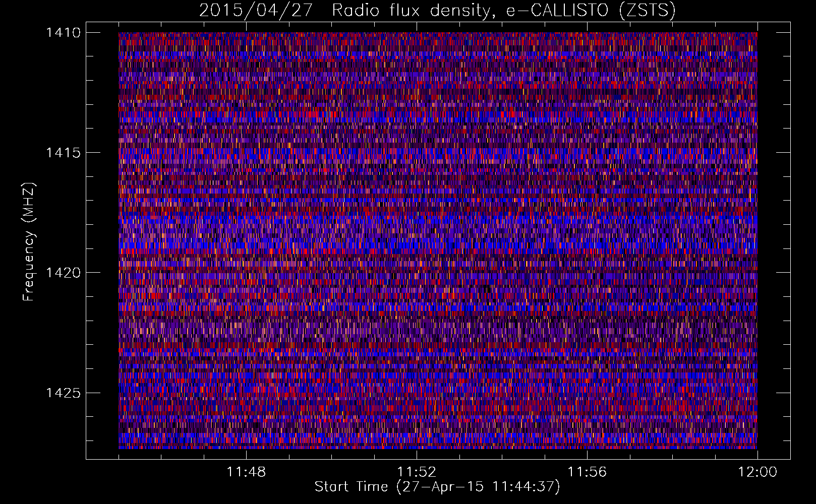
Task: Click the 11:56 time tick label
Action: 587,472
